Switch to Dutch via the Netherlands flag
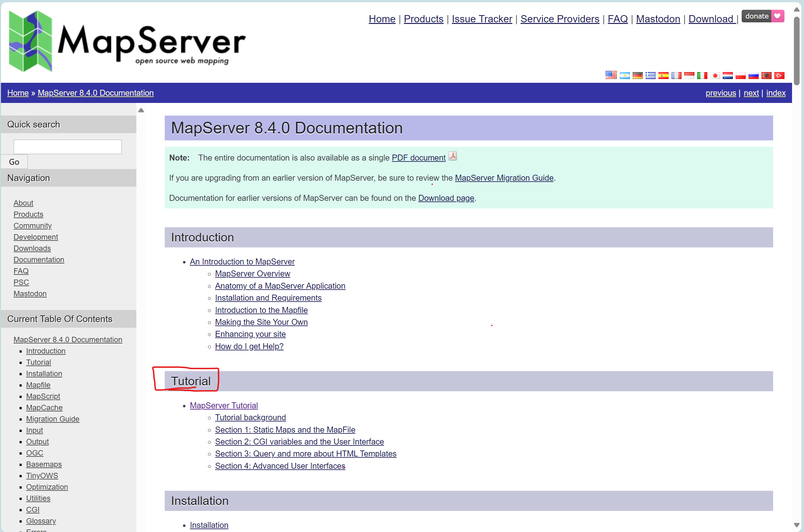This screenshot has height=532, width=804. [728, 75]
